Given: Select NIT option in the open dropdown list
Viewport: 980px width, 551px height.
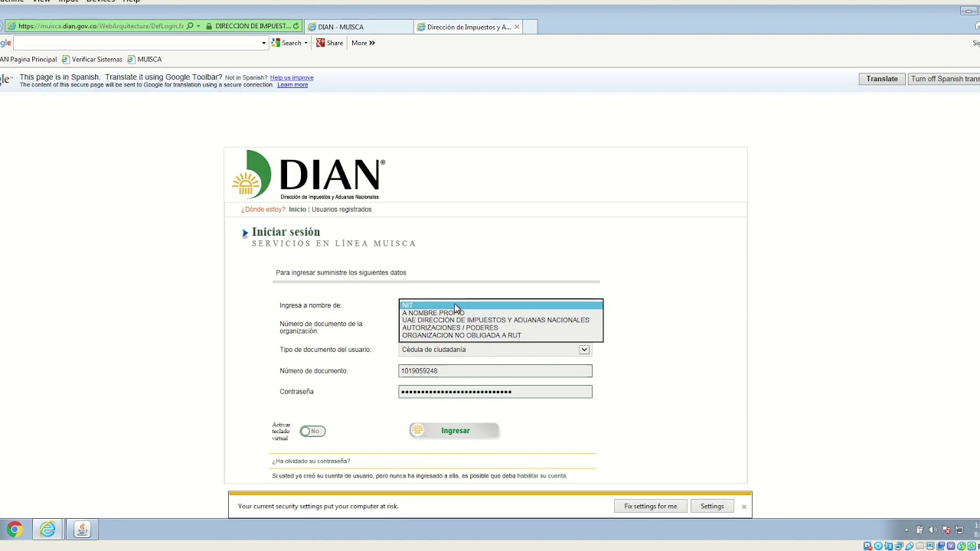Looking at the screenshot, I should [x=501, y=305].
